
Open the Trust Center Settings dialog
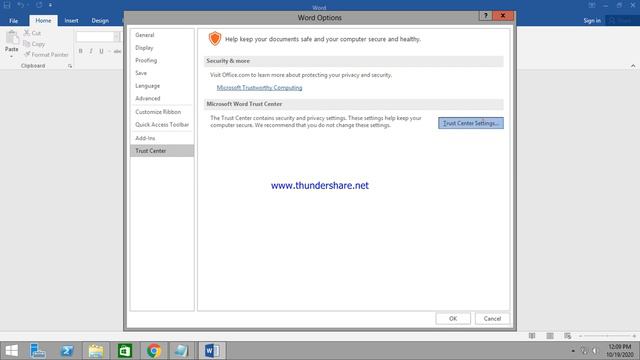click(x=471, y=123)
